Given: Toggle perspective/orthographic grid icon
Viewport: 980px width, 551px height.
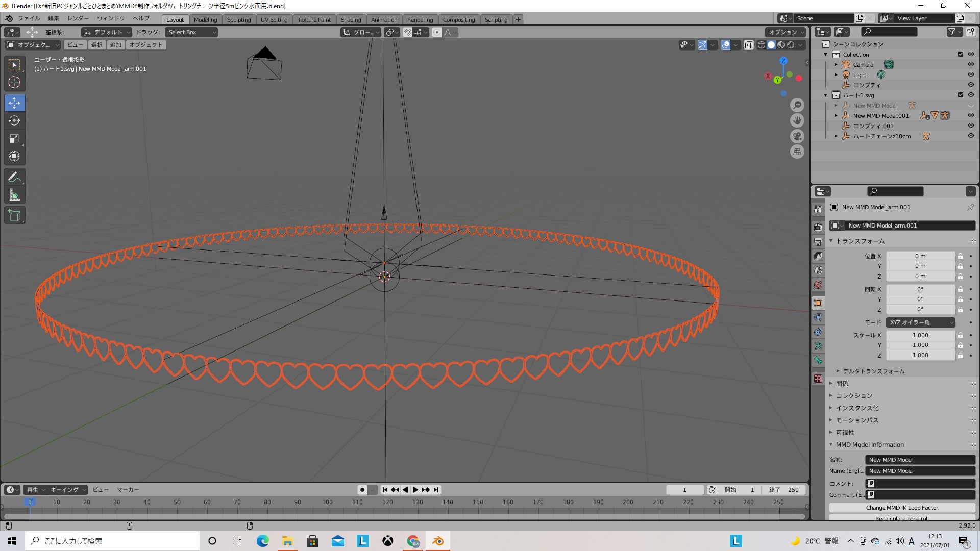Looking at the screenshot, I should (797, 152).
